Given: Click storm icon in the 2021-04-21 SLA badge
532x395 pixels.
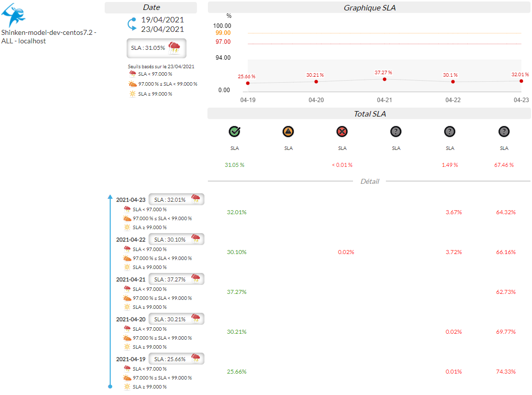Looking at the screenshot, I should pyautogui.click(x=195, y=279).
